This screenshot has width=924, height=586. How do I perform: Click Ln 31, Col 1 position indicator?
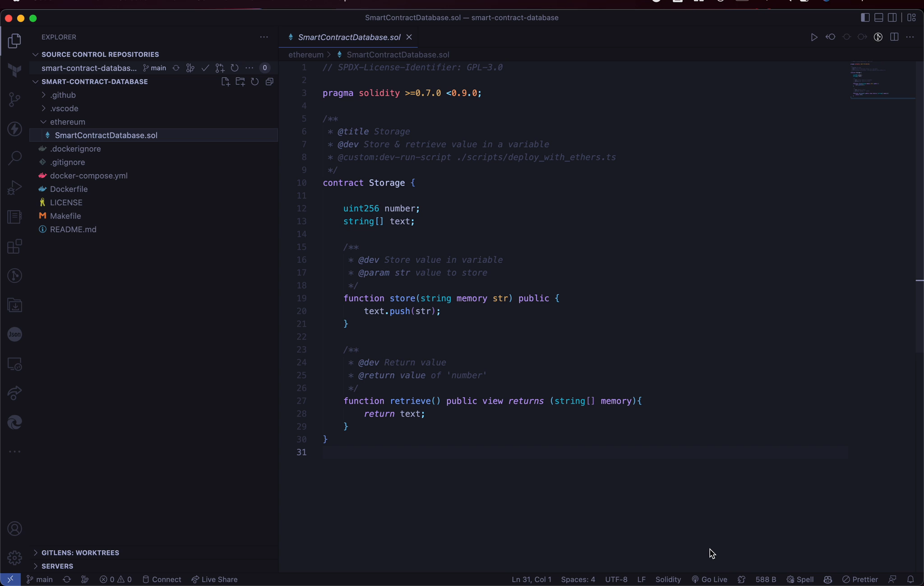531,579
